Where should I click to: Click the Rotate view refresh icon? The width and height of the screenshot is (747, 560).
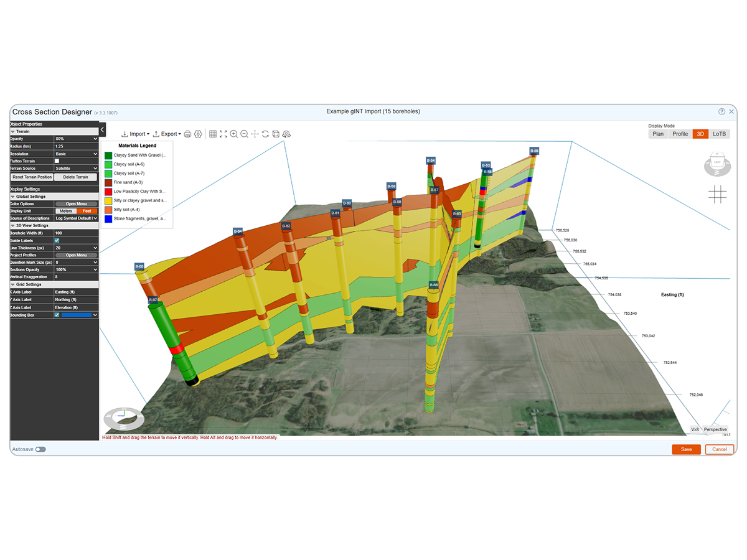coord(265,134)
